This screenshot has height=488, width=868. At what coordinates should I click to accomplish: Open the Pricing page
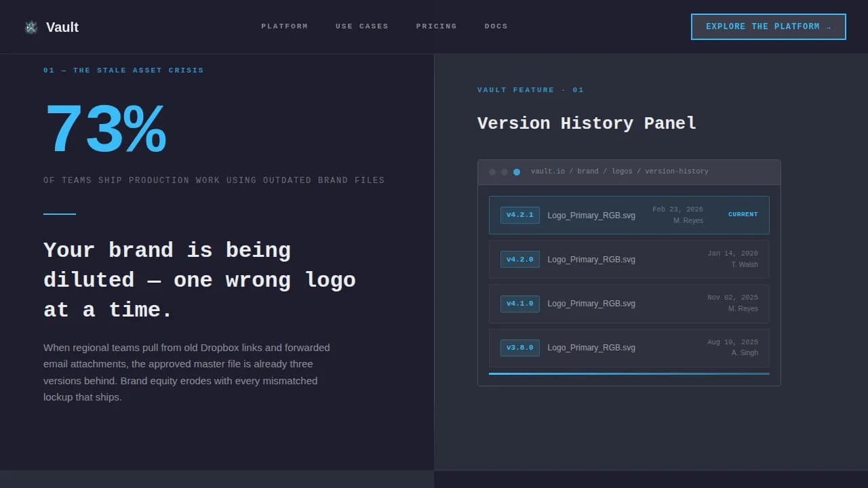coord(436,26)
